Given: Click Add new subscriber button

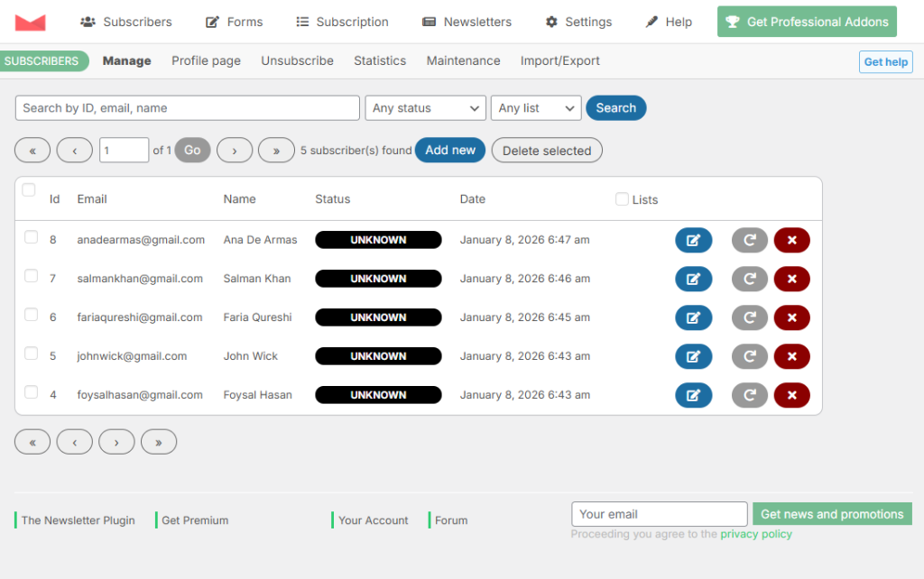Looking at the screenshot, I should pos(450,151).
